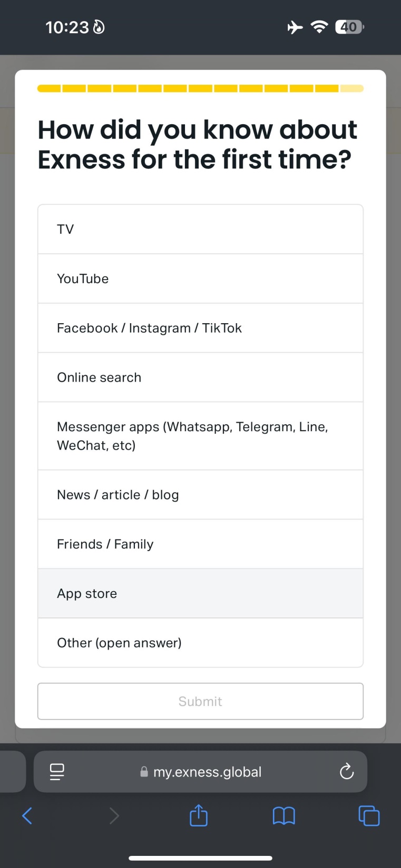Click the Submit button
The width and height of the screenshot is (401, 868).
[200, 701]
